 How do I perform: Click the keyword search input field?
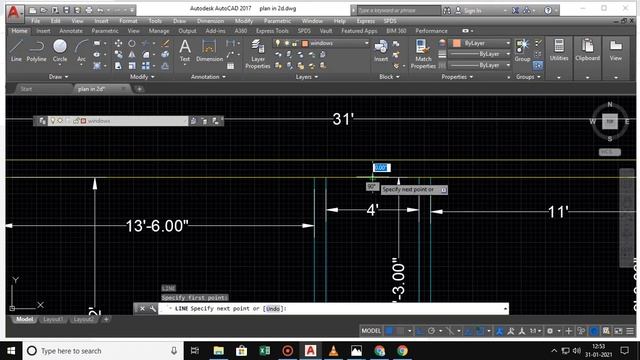pyautogui.click(x=398, y=10)
